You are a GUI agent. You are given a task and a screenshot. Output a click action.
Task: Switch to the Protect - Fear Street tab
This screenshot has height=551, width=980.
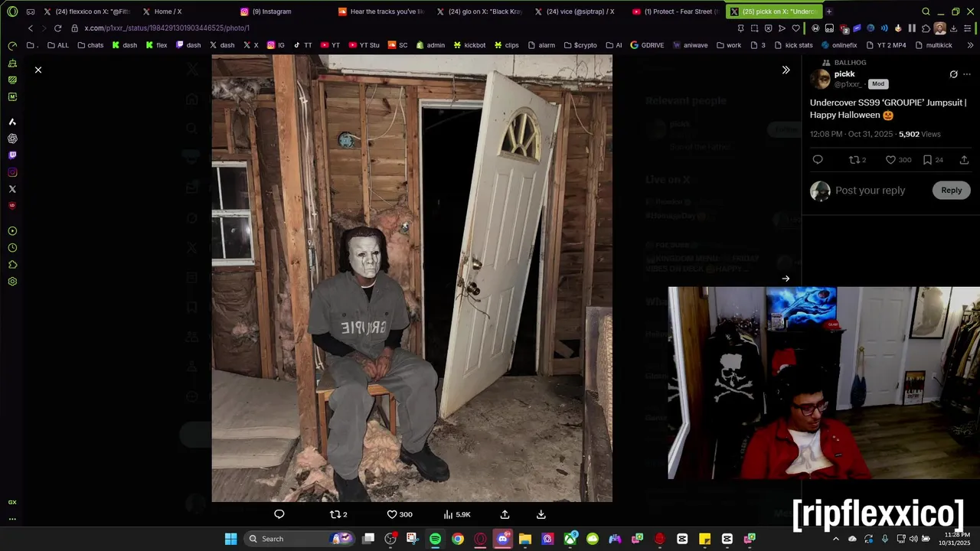click(x=675, y=11)
